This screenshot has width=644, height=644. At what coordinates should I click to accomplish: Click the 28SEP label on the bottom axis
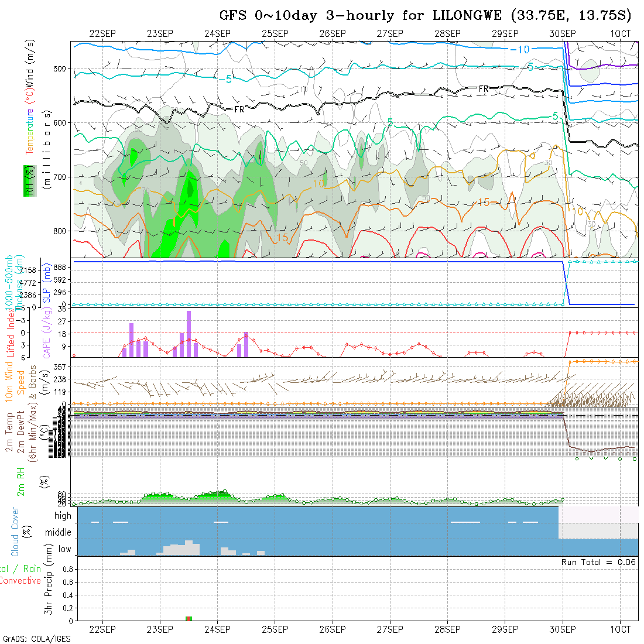[447, 629]
